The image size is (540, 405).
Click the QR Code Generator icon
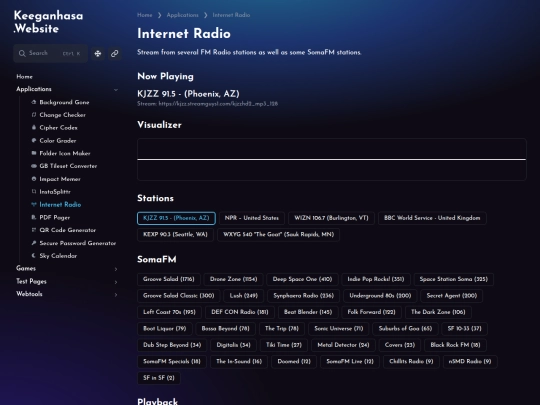pyautogui.click(x=34, y=230)
